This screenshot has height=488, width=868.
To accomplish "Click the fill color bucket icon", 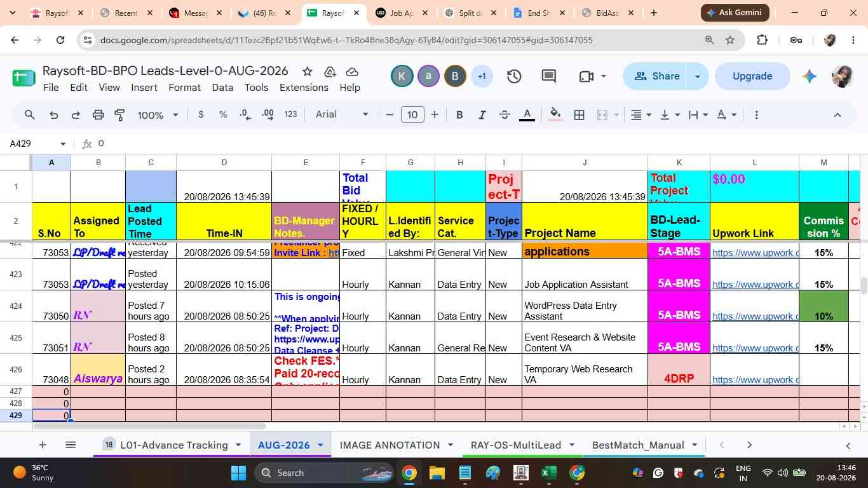I will click(x=555, y=115).
